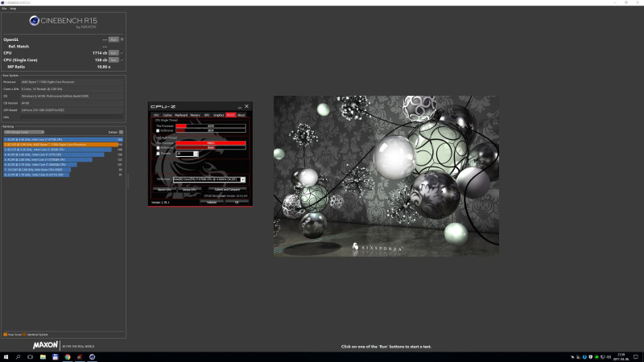Screen dimensions: 644x362
Task: Open the taskbar clock and date
Action: click(x=621, y=357)
